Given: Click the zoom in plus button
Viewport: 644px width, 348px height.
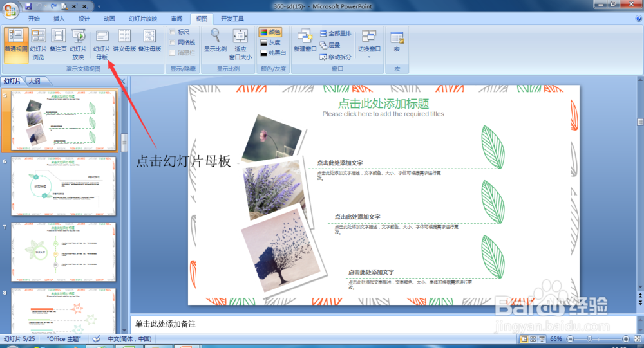Looking at the screenshot, I should pyautogui.click(x=625, y=339).
